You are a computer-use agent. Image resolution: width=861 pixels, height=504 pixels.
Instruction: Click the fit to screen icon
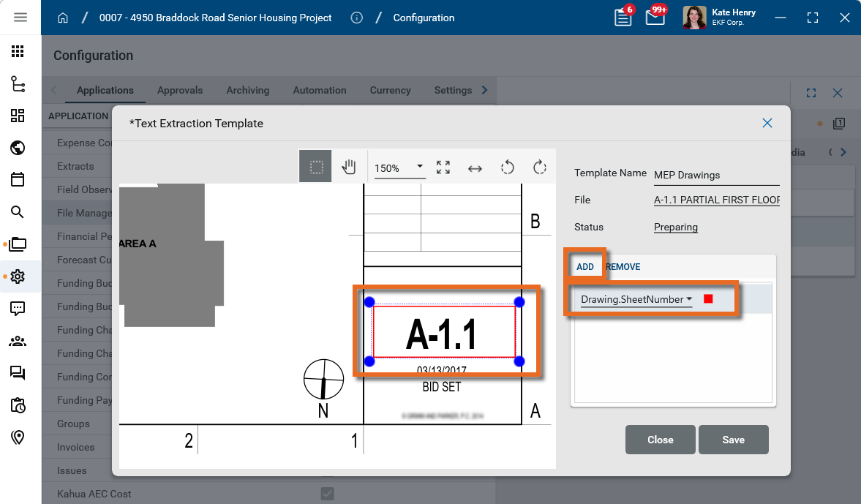pos(443,168)
